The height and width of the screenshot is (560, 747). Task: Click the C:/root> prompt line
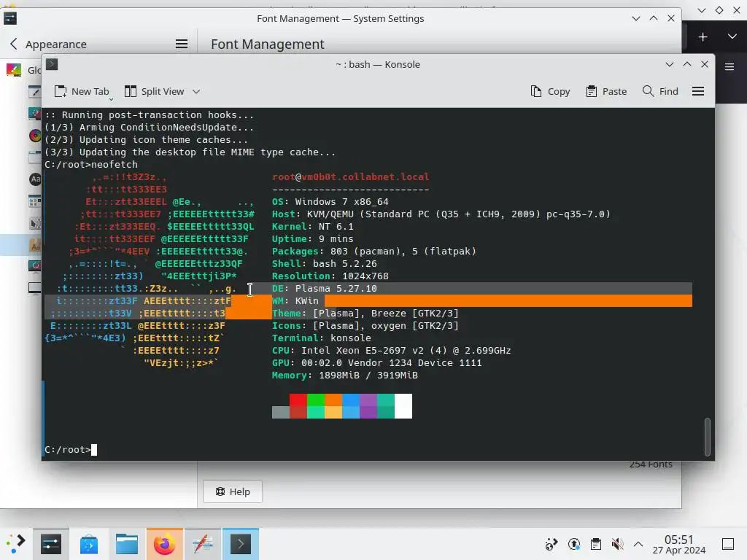[71, 449]
